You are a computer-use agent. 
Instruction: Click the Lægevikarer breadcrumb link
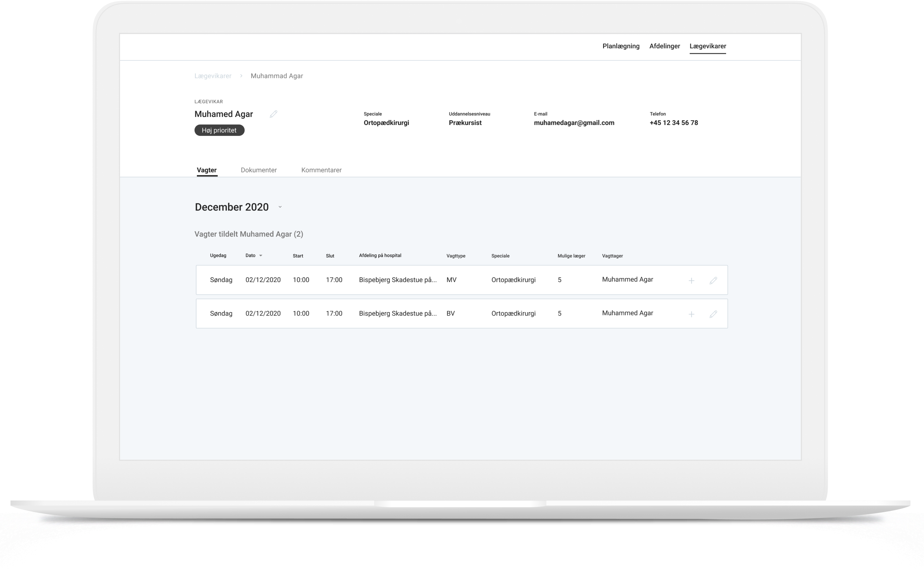[x=213, y=76]
